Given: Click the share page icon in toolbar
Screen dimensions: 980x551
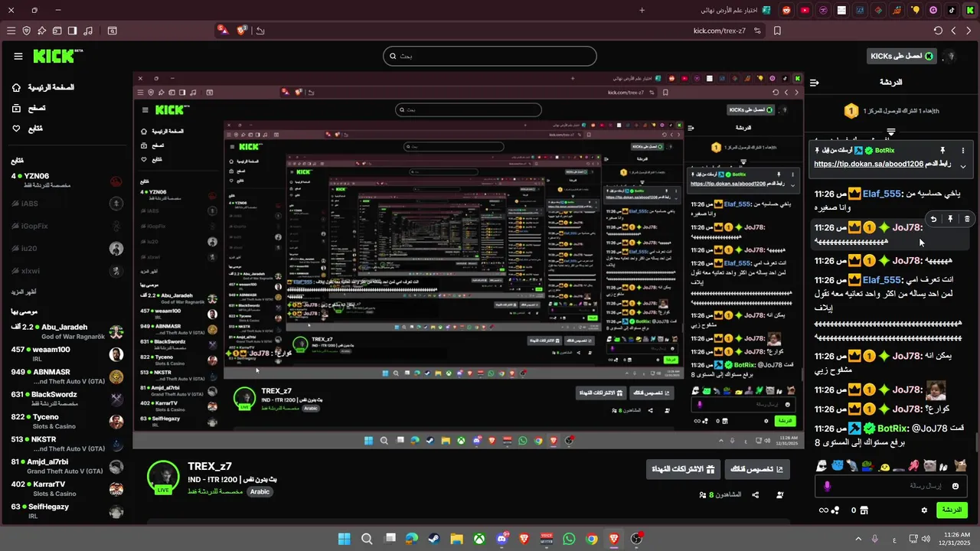Looking at the screenshot, I should pos(260,31).
